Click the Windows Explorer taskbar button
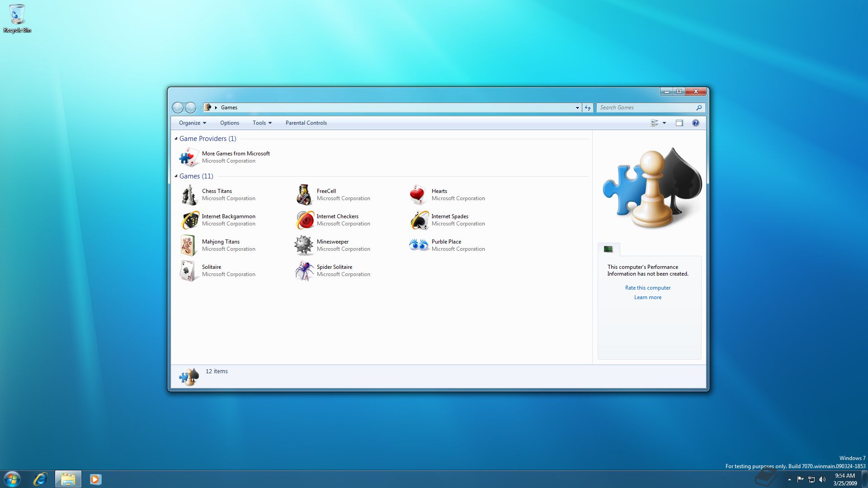The height and width of the screenshot is (488, 868). coord(68,479)
